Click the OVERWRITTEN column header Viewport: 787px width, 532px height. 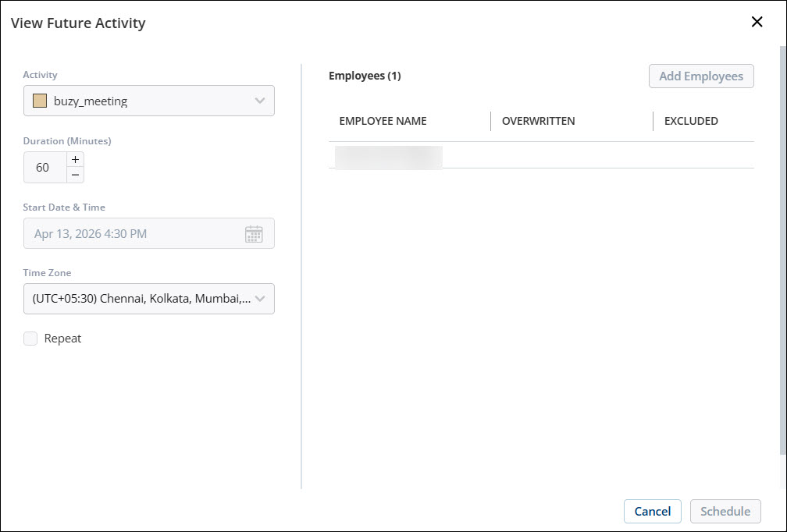[x=538, y=121]
